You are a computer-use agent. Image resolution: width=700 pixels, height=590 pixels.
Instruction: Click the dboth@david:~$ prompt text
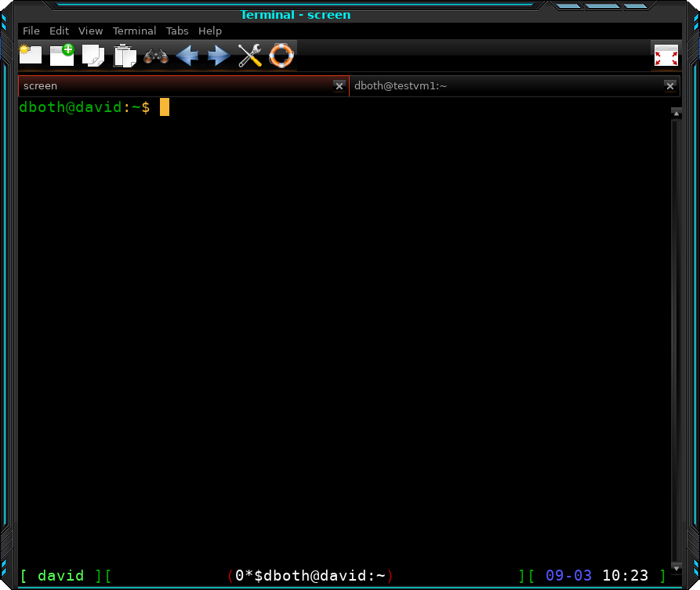tap(85, 107)
